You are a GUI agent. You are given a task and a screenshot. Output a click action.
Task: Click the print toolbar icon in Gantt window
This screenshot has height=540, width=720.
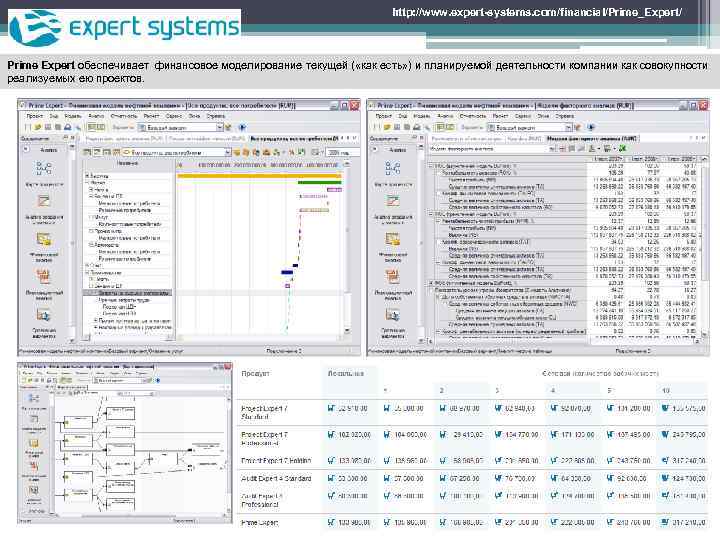tap(68, 127)
